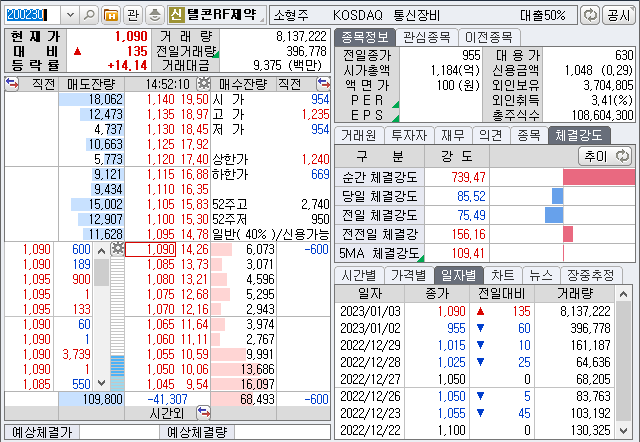Click the 5MA 체결강도 label
Viewport: 640px width, 442px height.
(x=379, y=253)
